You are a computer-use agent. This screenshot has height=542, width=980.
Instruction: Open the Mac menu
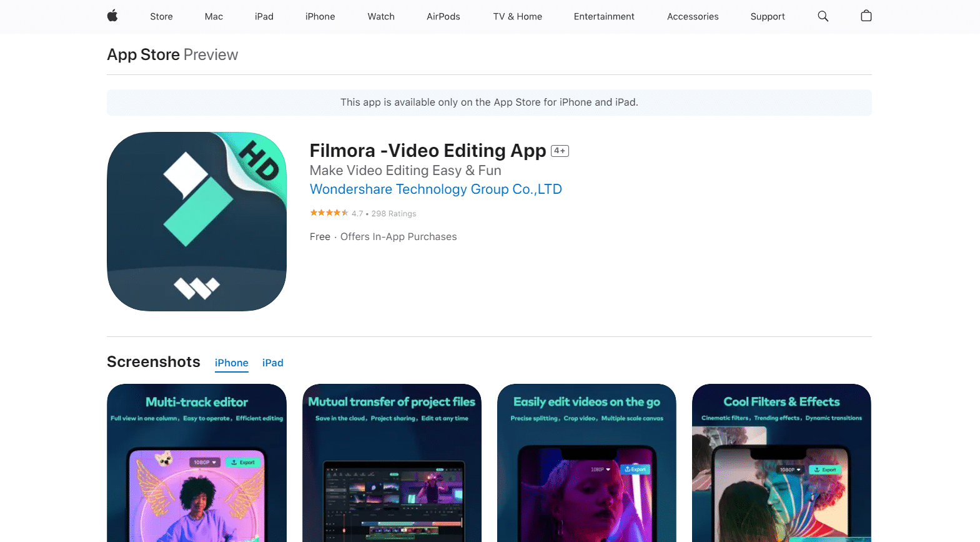tap(214, 16)
